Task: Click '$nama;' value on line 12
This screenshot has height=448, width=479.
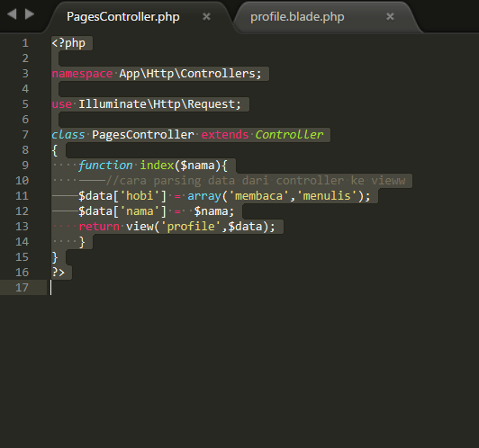Action: coord(214,211)
